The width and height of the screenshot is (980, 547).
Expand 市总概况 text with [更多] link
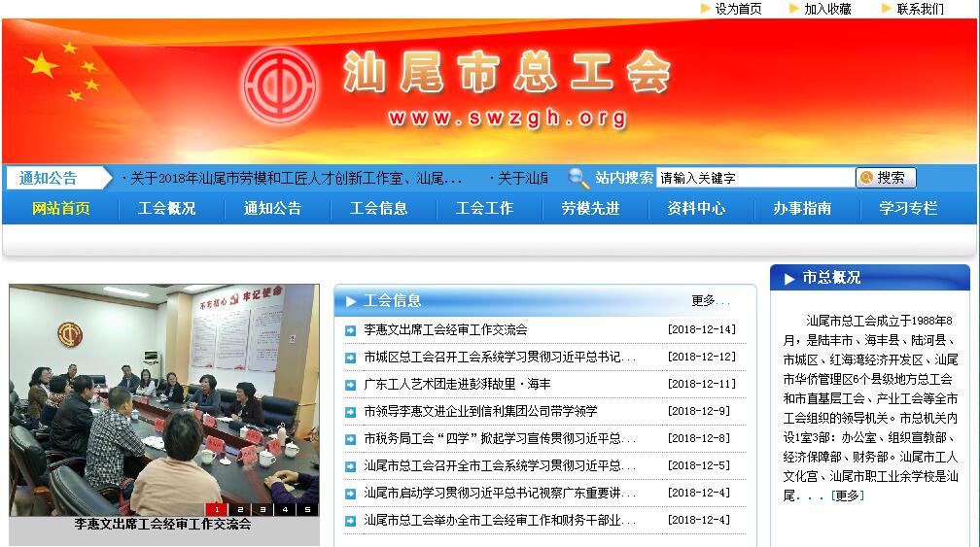click(847, 496)
